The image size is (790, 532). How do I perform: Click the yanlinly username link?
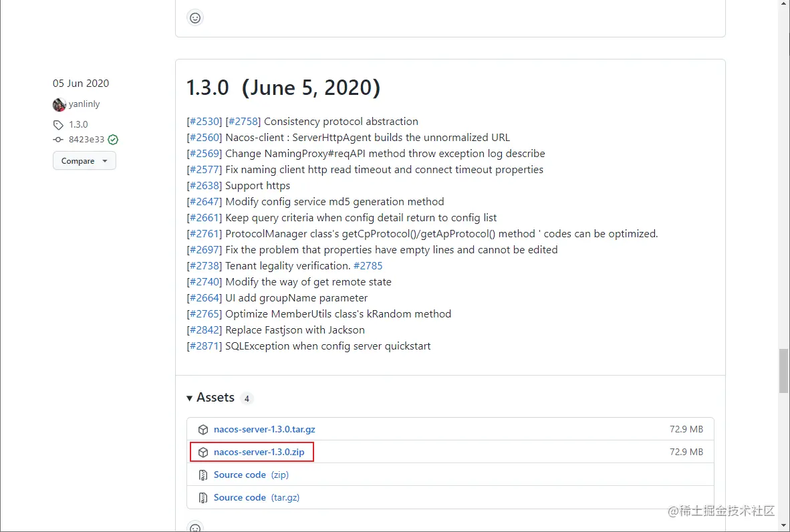tap(84, 104)
